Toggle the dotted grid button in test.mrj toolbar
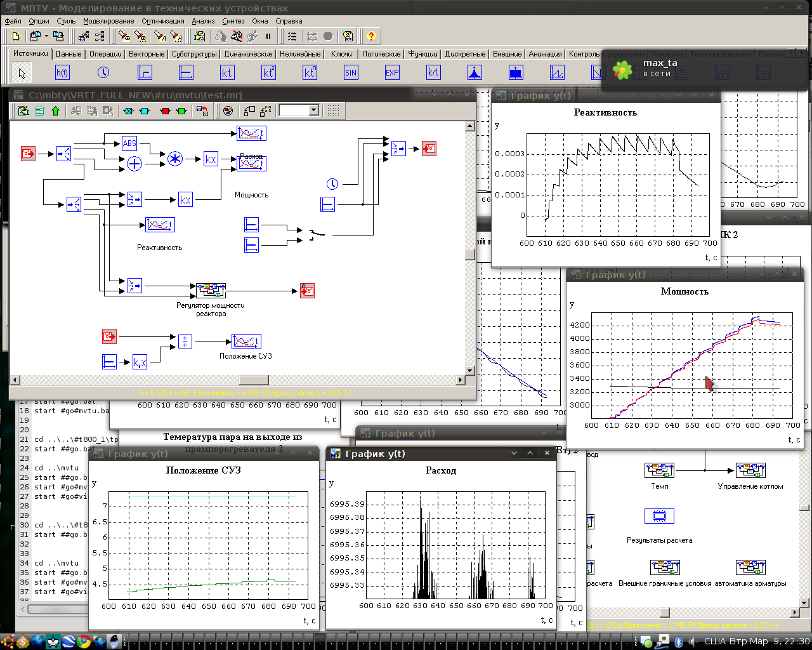Image resolution: width=812 pixels, height=650 pixels. [333, 111]
